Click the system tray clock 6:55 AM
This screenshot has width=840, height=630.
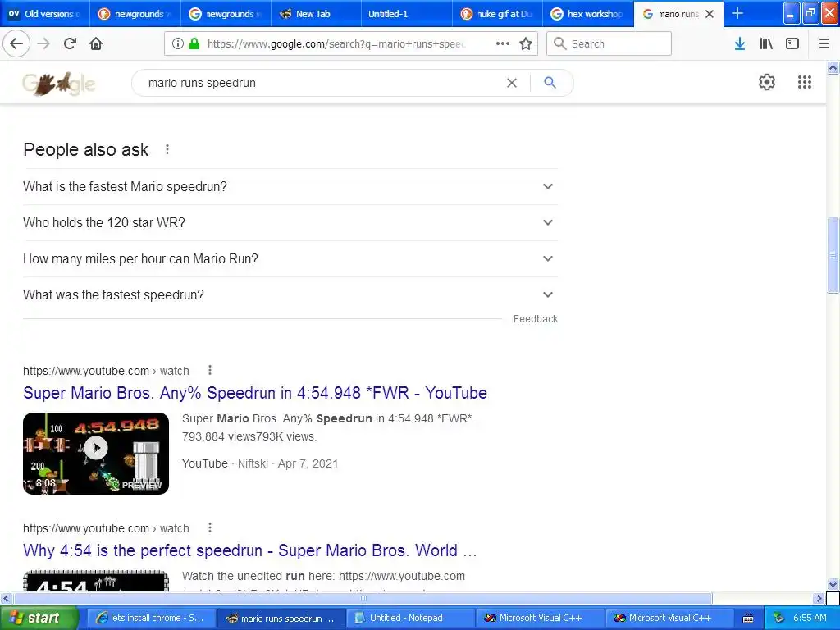tap(810, 618)
